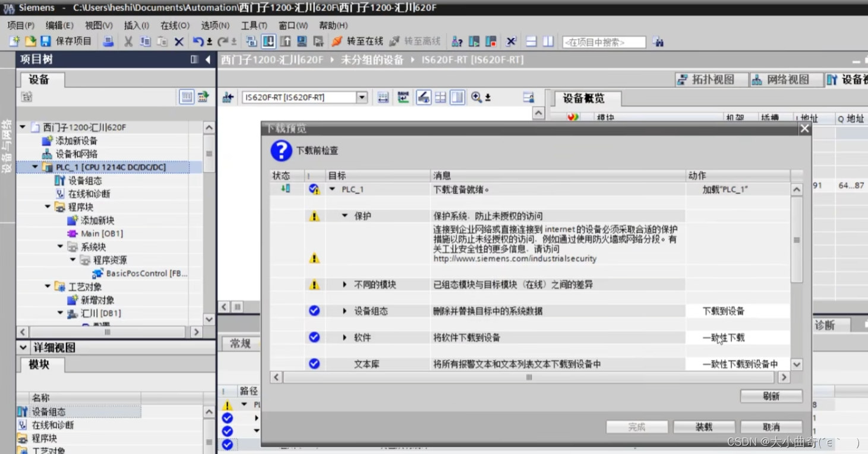Expand the 设备组态 row in the dialog
This screenshot has height=454, width=868.
tap(345, 311)
